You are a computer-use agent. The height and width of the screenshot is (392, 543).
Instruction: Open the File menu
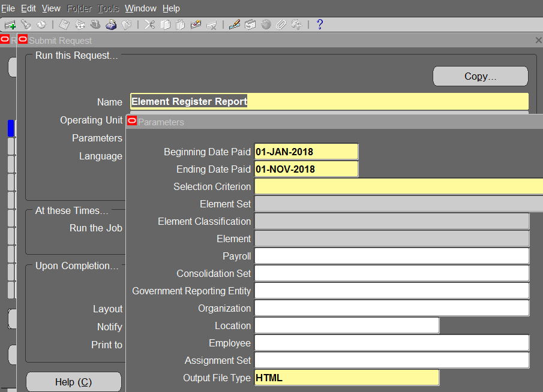point(8,8)
